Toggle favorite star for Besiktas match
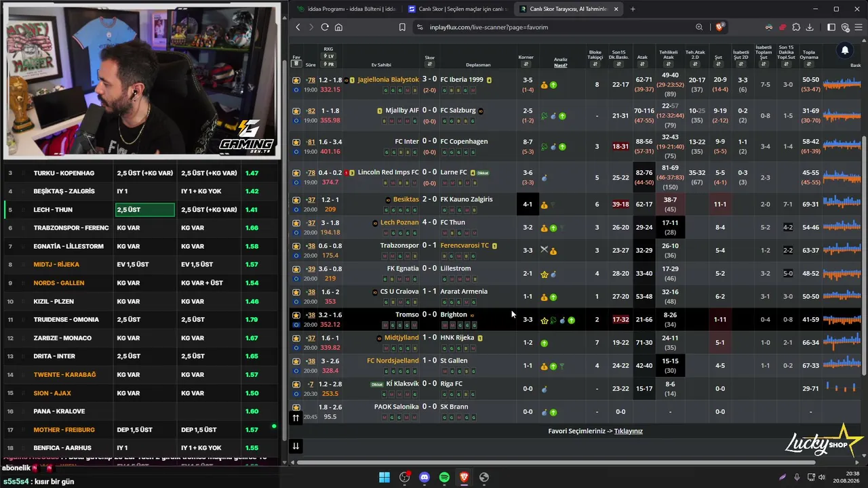 [x=296, y=200]
